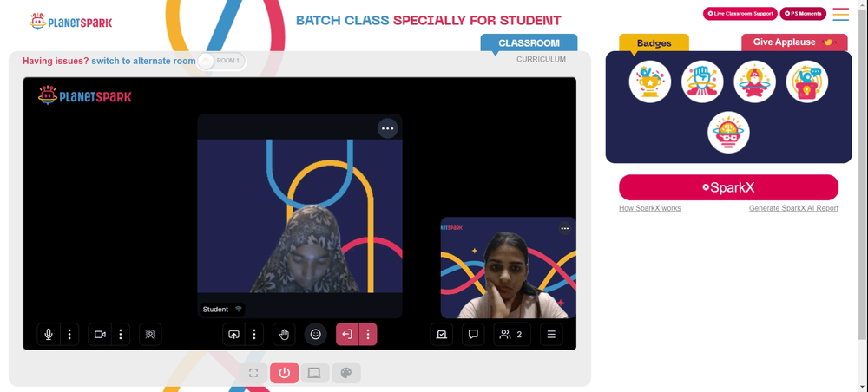The image size is (868, 392).
Task: Toggle virtual background blur effect
Action: pyautogui.click(x=150, y=335)
